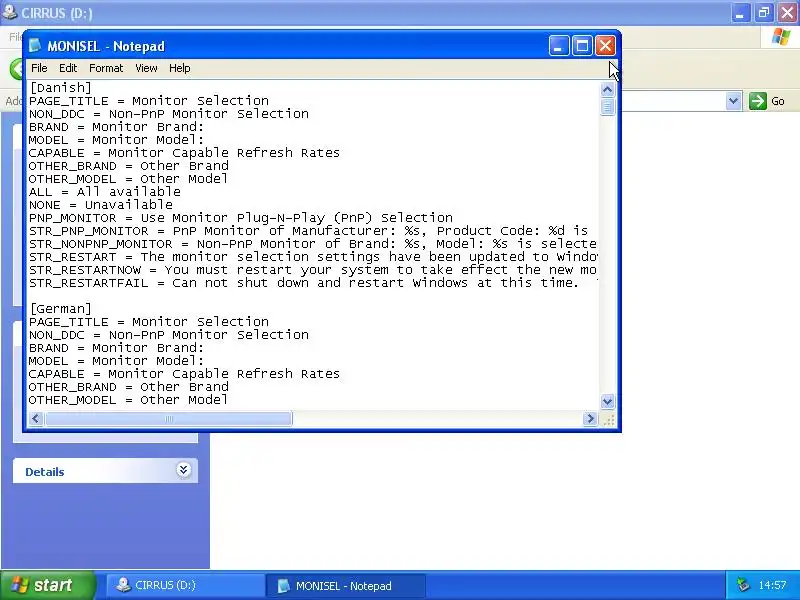The height and width of the screenshot is (600, 800).
Task: Click the system tray safely remove hardware icon
Action: pos(743,585)
